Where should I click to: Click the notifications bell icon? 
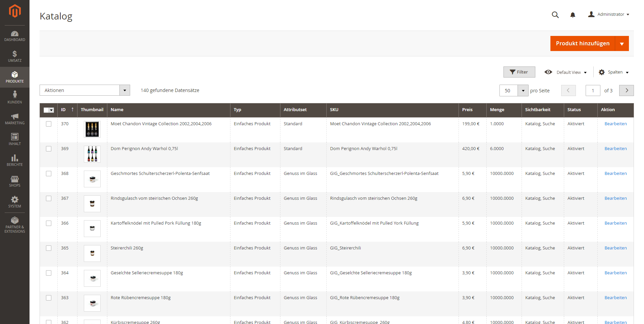573,15
